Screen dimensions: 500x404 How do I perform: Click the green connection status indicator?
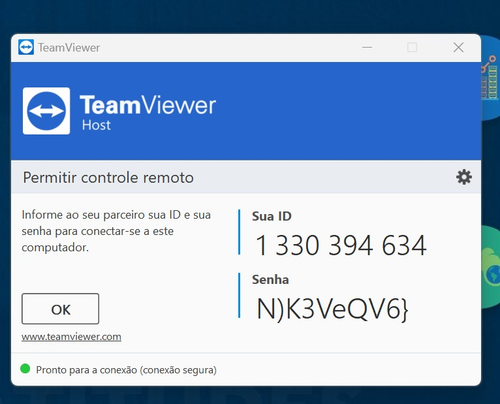click(25, 369)
